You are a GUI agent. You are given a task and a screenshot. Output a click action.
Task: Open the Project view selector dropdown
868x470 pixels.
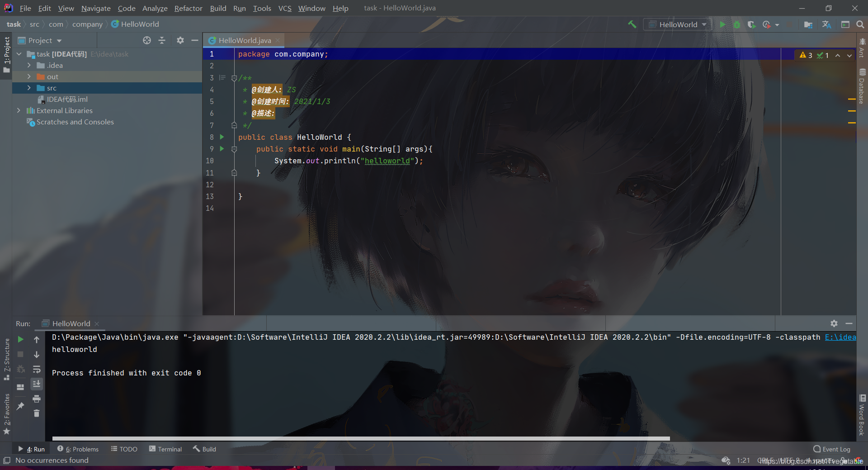tap(40, 40)
